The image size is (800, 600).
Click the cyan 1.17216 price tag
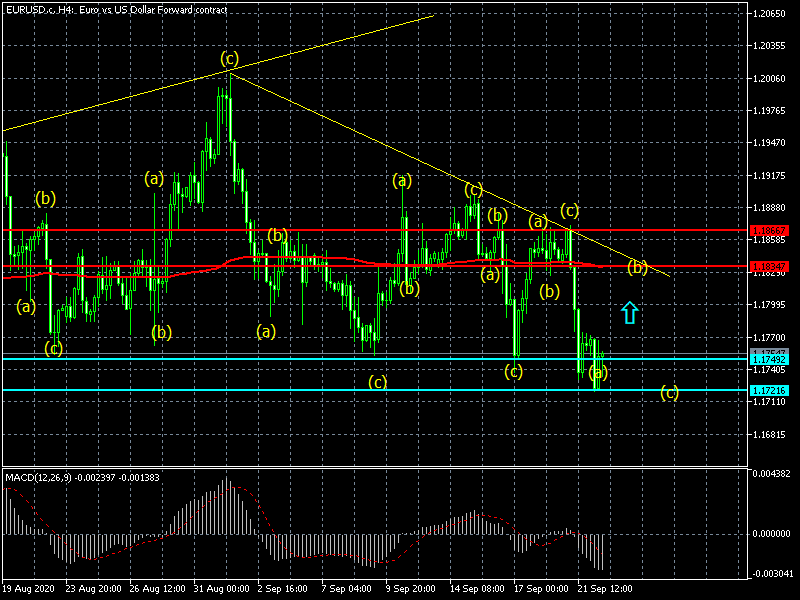coord(768,390)
